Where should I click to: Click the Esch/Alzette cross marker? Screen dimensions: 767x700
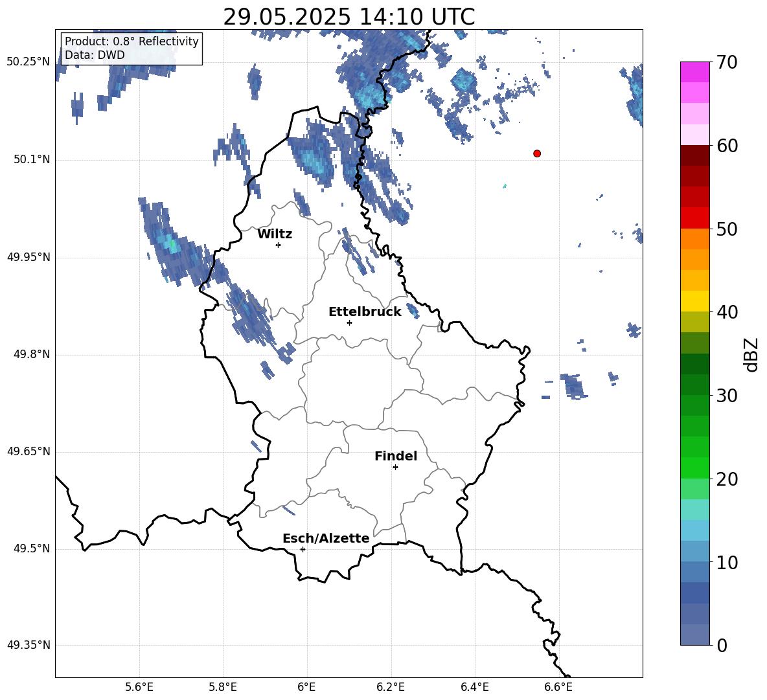pos(303,549)
